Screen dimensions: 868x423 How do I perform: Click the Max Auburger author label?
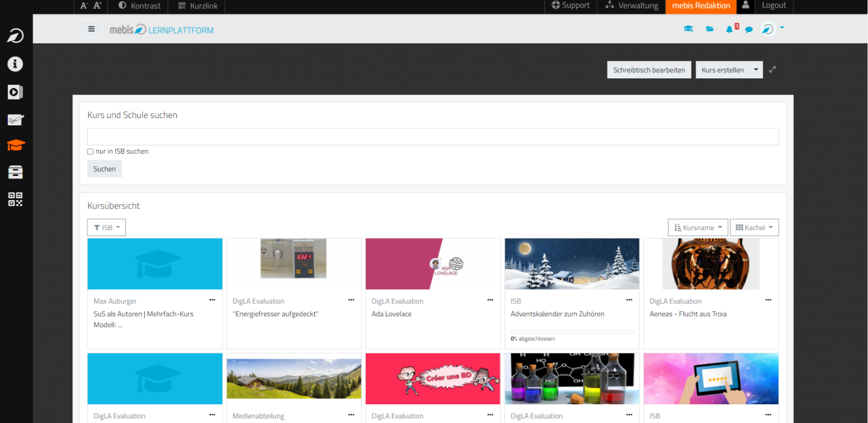click(115, 301)
